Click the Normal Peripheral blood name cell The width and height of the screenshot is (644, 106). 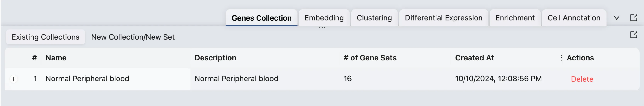click(87, 79)
